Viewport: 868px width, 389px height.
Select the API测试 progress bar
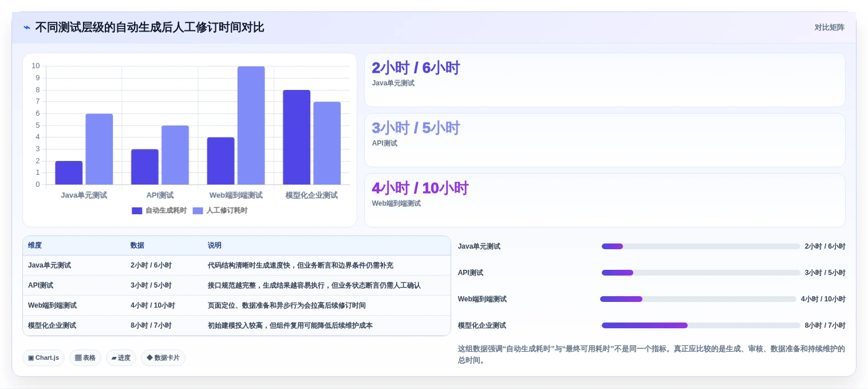point(701,273)
